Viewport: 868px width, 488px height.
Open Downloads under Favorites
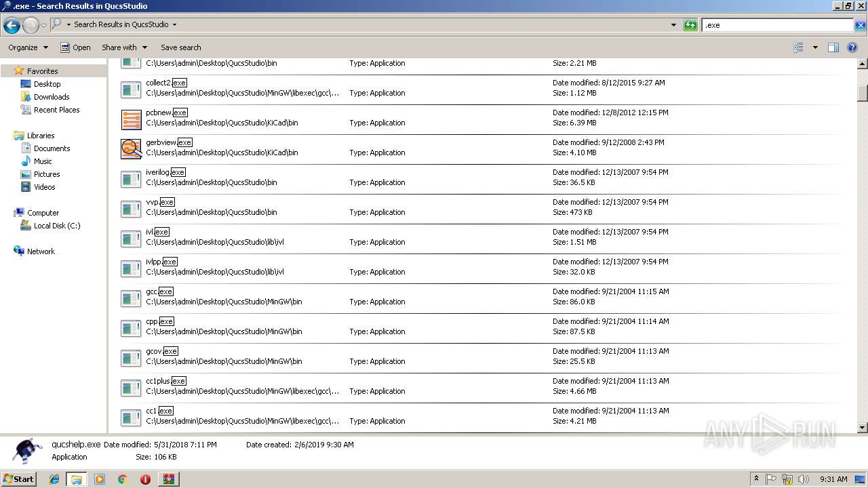52,97
